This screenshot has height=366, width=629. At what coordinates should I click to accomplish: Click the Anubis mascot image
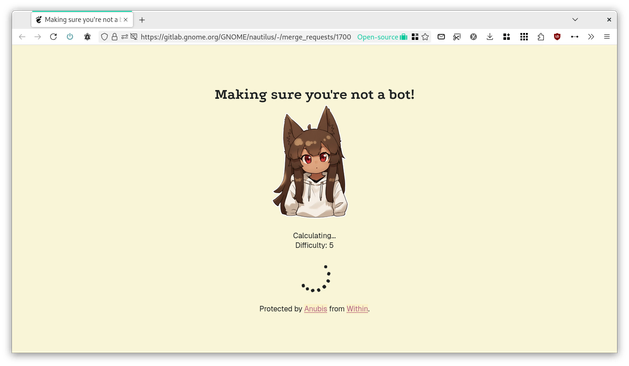coord(311,162)
